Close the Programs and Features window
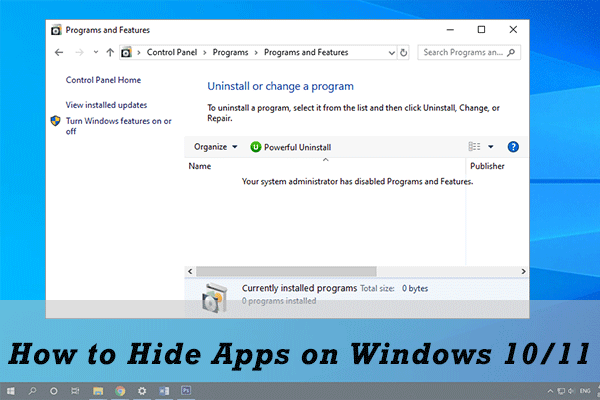Viewport: 600px width, 400px height. pyautogui.click(x=513, y=29)
